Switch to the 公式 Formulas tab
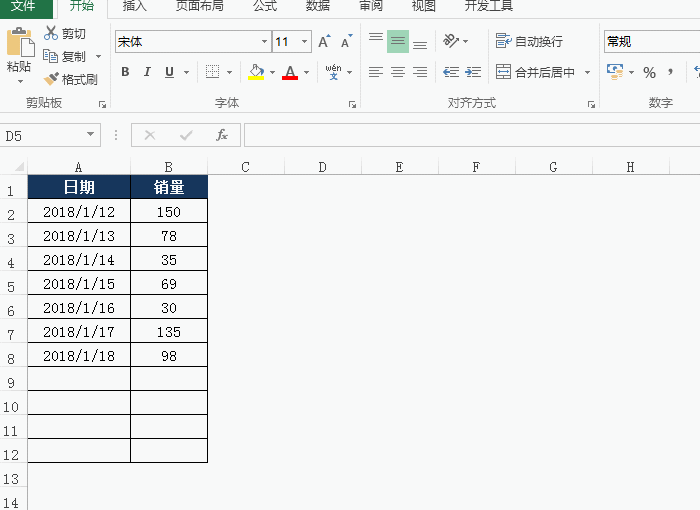Viewport: 700px width, 510px height. [x=265, y=6]
